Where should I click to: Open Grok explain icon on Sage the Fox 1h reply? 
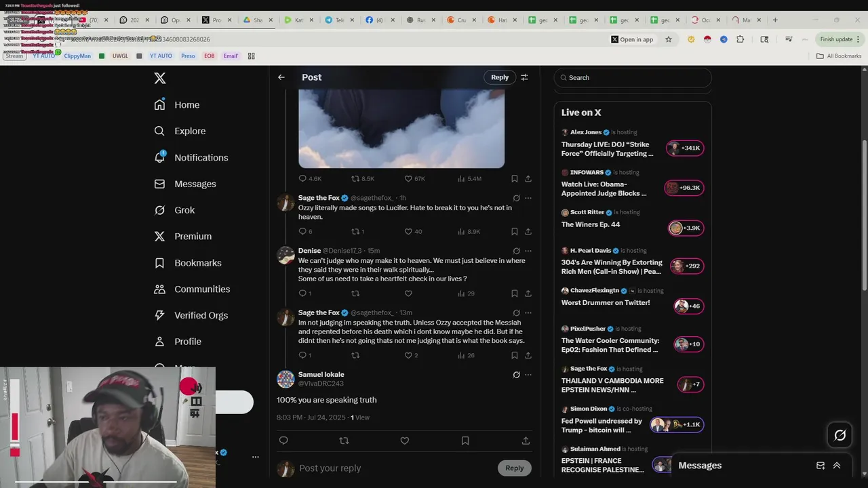[x=516, y=198]
